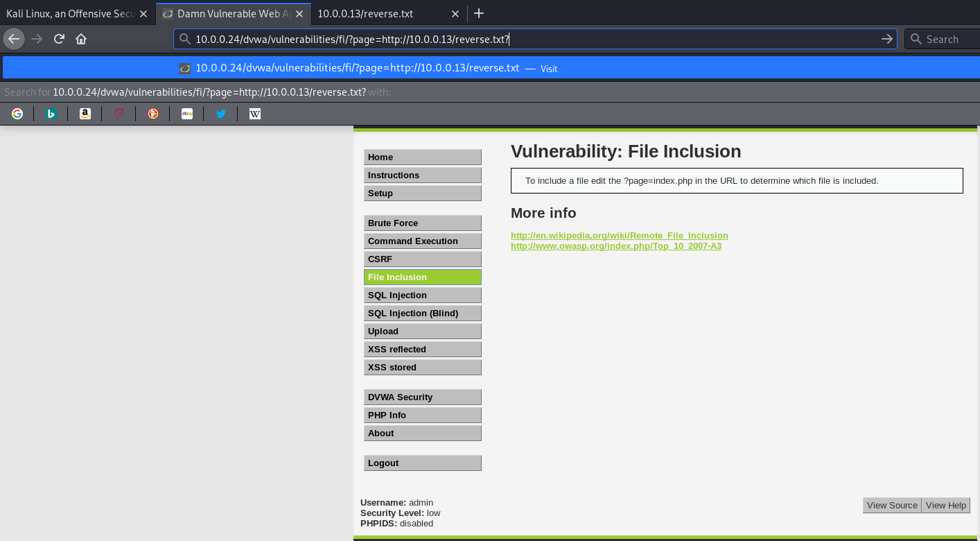This screenshot has width=980, height=541.
Task: Click the go arrow in URL bar
Action: 886,40
